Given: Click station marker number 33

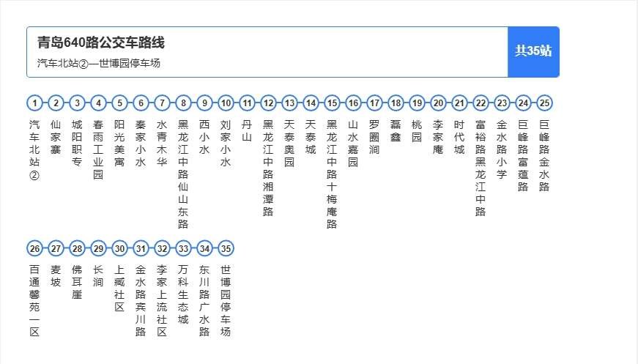Looking at the screenshot, I should coord(184,248).
